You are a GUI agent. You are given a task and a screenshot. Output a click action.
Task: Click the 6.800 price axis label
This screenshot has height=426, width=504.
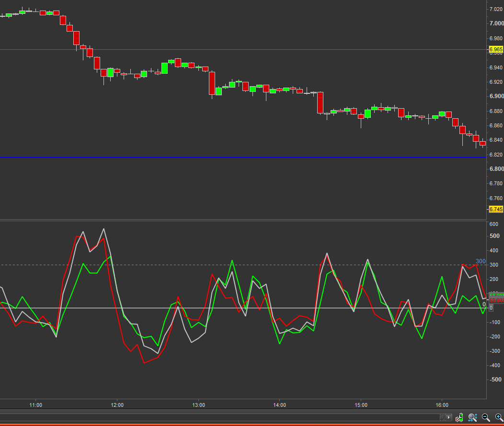pyautogui.click(x=496, y=169)
